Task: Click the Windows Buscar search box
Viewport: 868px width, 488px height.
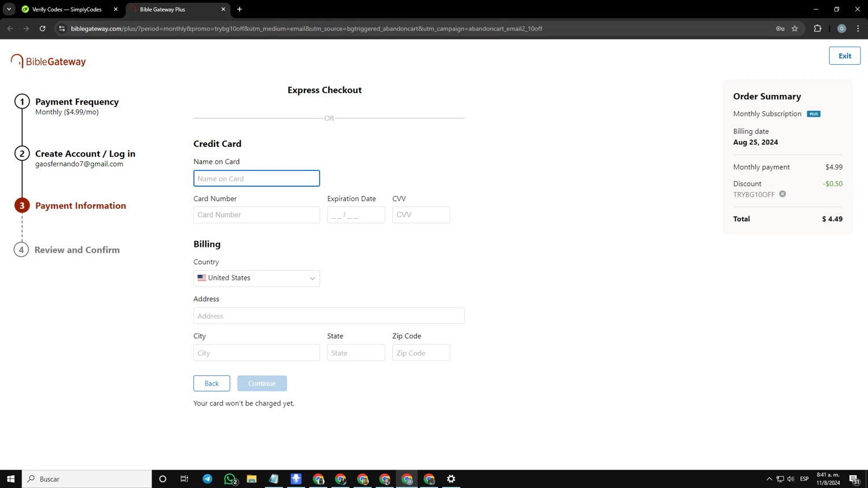Action: (87, 479)
